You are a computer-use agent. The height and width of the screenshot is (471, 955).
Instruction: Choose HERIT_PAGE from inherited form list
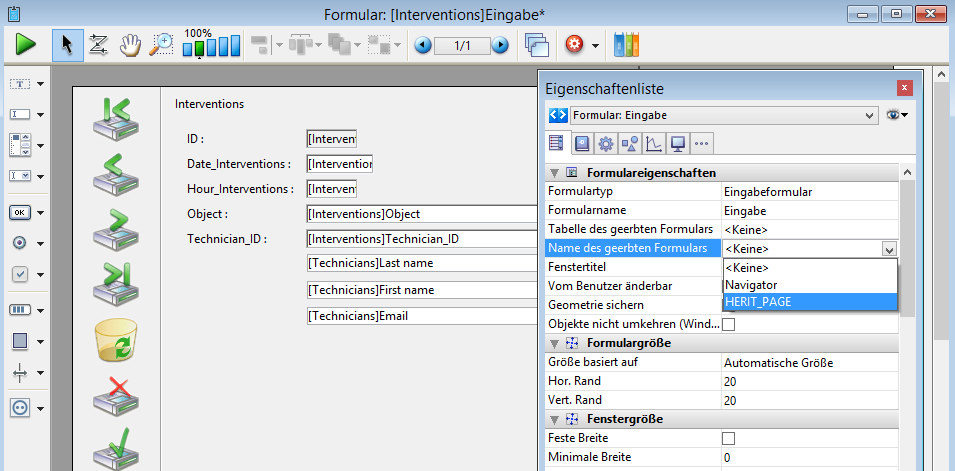(758, 301)
